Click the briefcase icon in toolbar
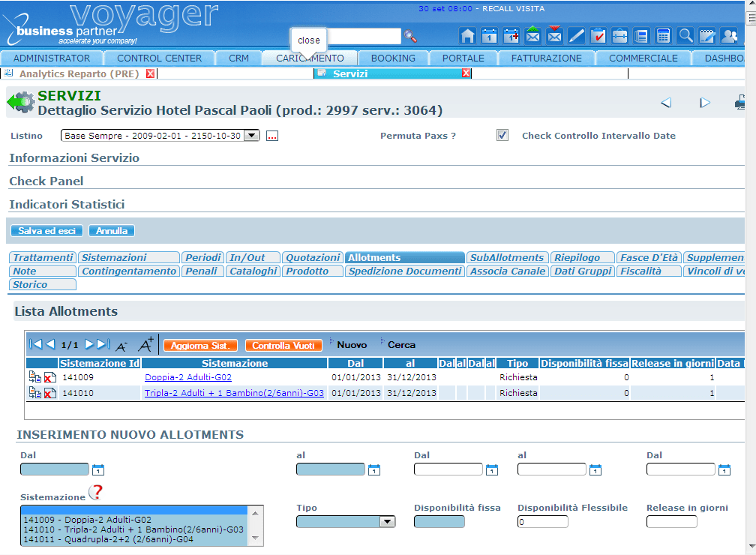This screenshot has width=756, height=555. (619, 36)
